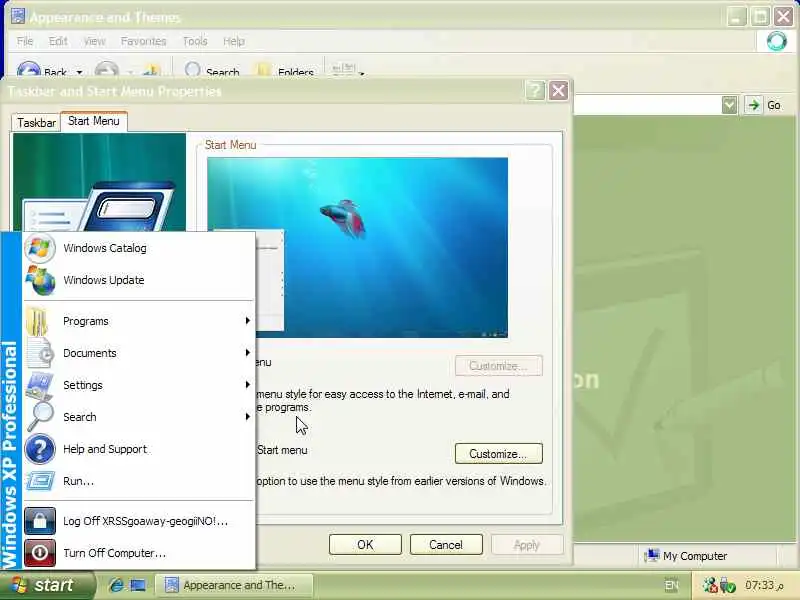Click the Documents icon in start menu

[40, 353]
